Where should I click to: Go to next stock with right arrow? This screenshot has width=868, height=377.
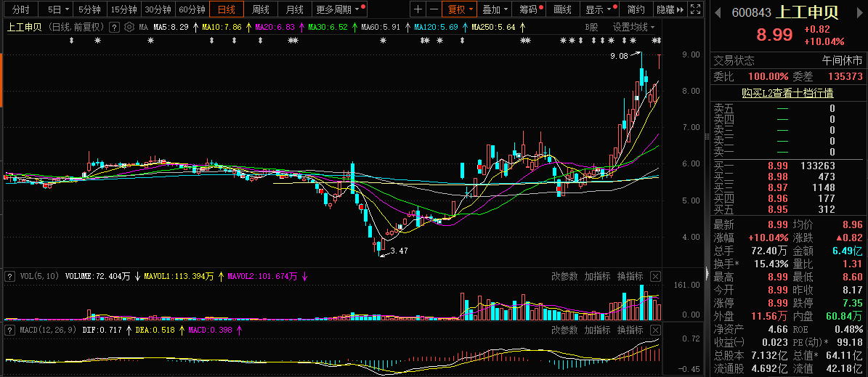(860, 12)
